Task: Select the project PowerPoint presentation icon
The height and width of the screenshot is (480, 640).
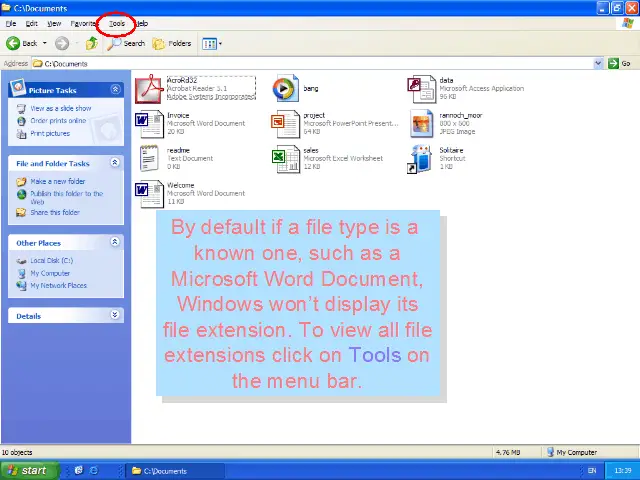Action: (x=285, y=123)
